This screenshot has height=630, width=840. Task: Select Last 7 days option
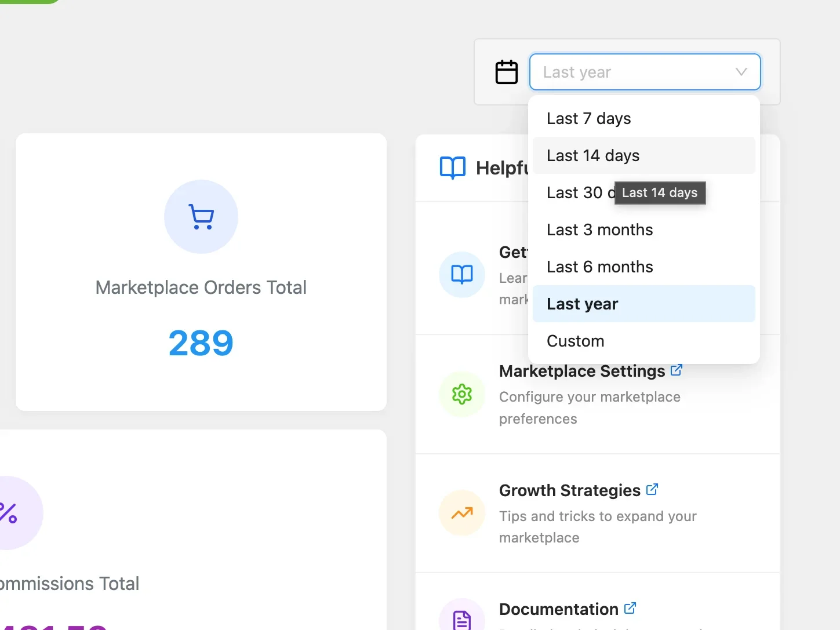[643, 118]
